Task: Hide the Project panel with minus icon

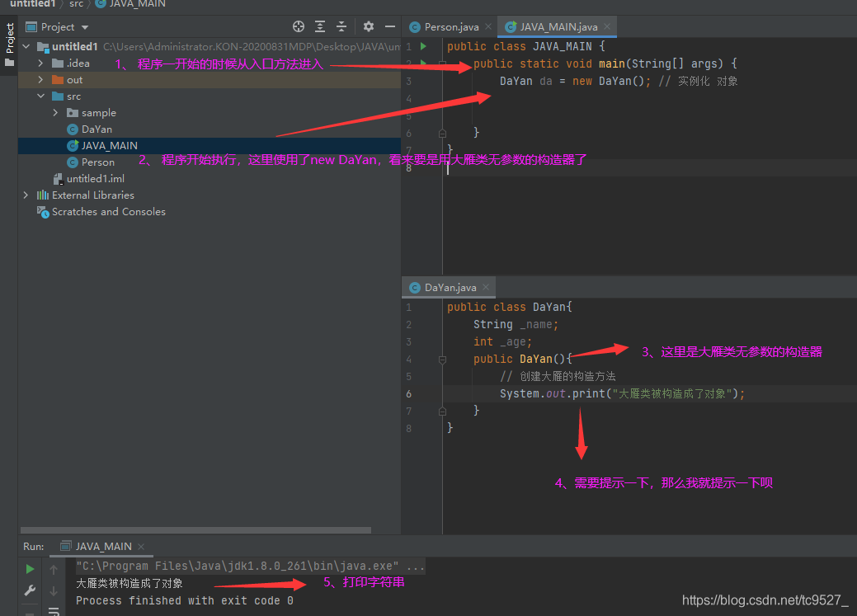Action: pyautogui.click(x=389, y=26)
